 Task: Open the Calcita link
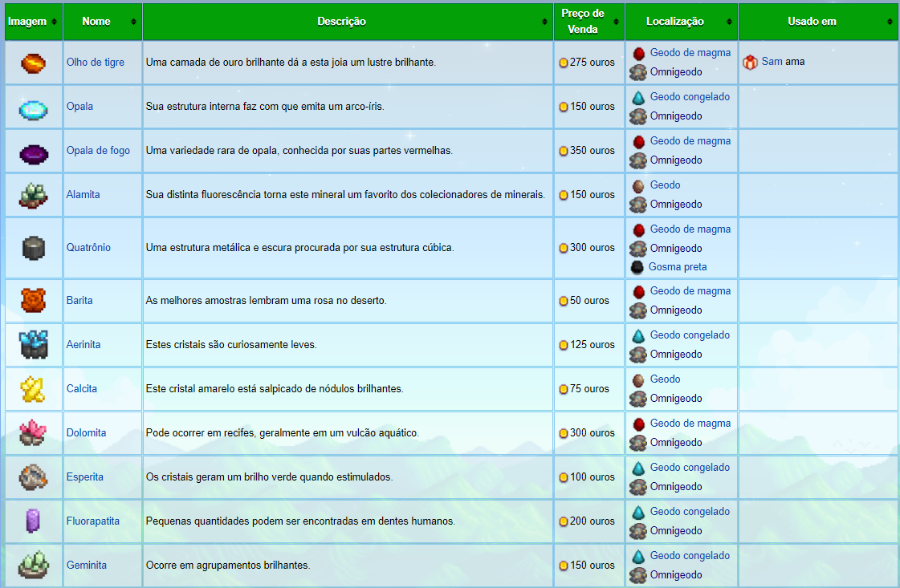(x=82, y=388)
